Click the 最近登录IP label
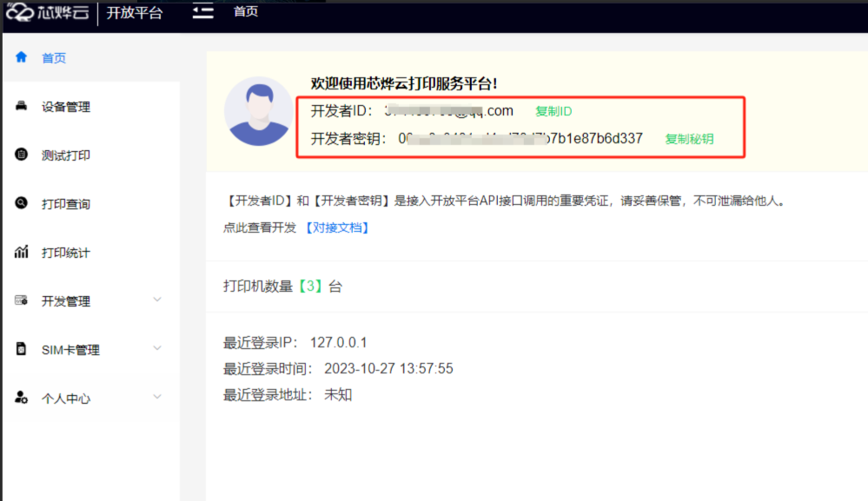The width and height of the screenshot is (868, 501). point(260,343)
